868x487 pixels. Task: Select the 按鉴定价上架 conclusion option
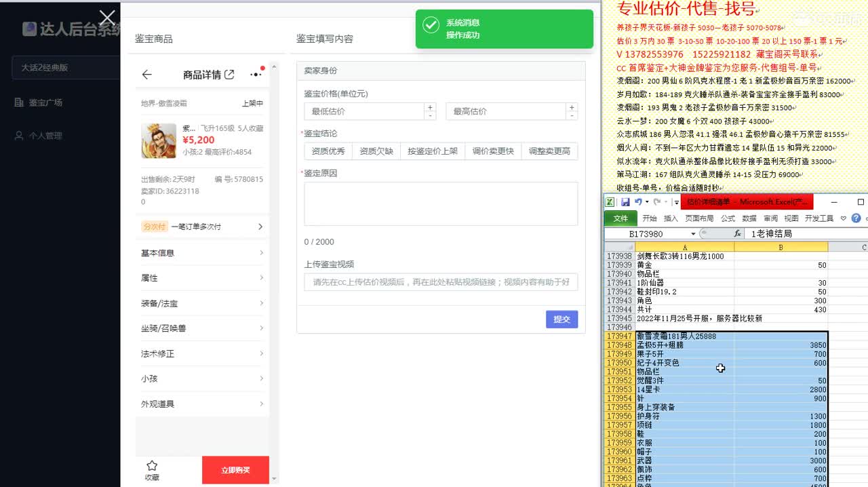433,151
